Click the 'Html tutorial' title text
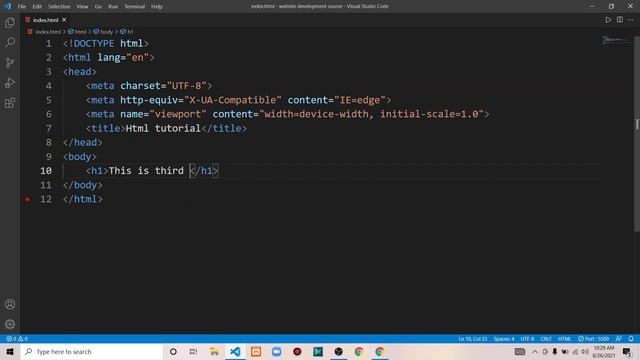This screenshot has width=640, height=360. coord(163,128)
